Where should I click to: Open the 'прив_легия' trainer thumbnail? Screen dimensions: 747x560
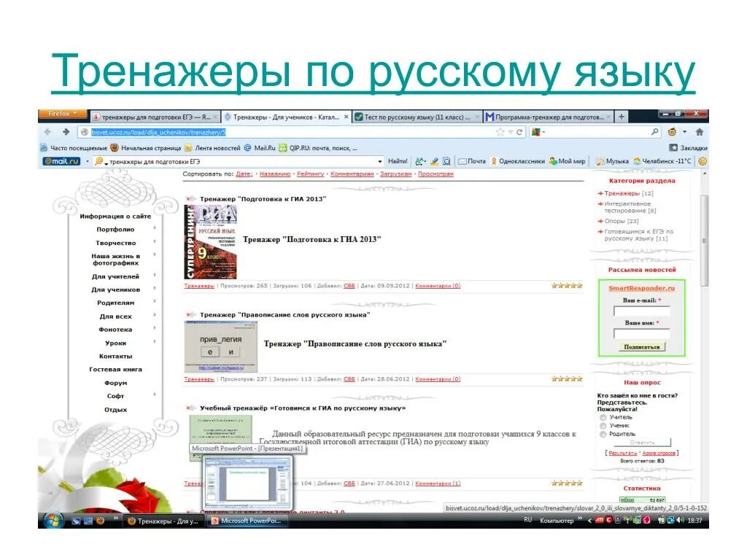click(220, 346)
